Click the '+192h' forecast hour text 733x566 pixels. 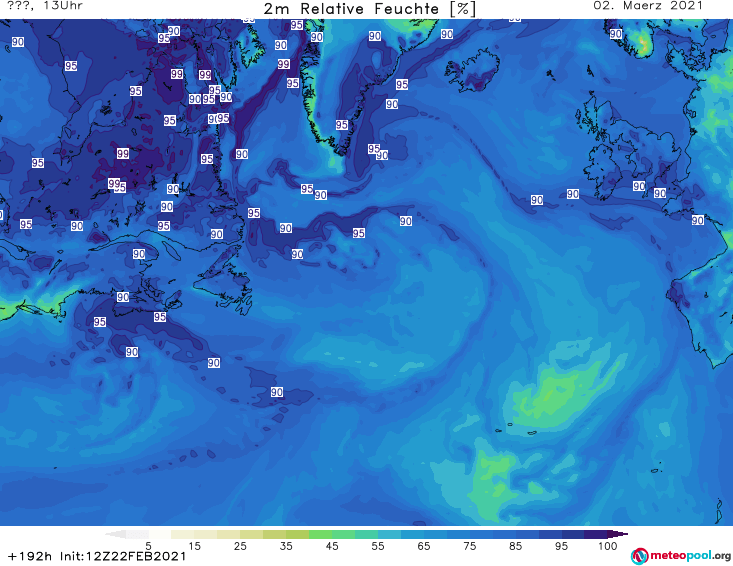click(30, 557)
